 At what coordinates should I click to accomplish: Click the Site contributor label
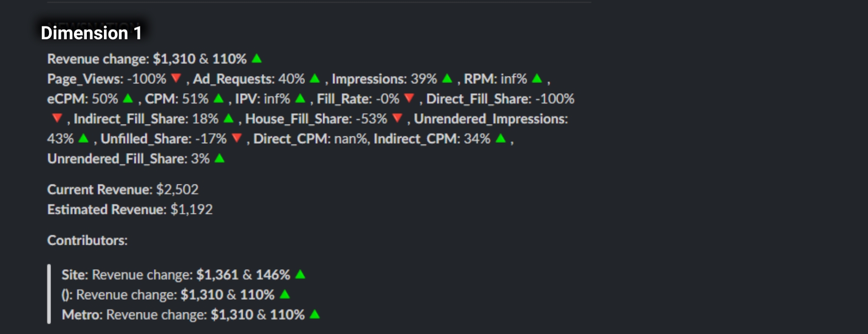pyautogui.click(x=75, y=275)
